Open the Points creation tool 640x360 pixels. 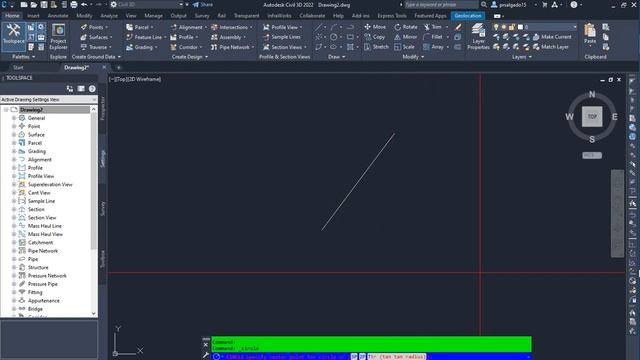(94, 27)
